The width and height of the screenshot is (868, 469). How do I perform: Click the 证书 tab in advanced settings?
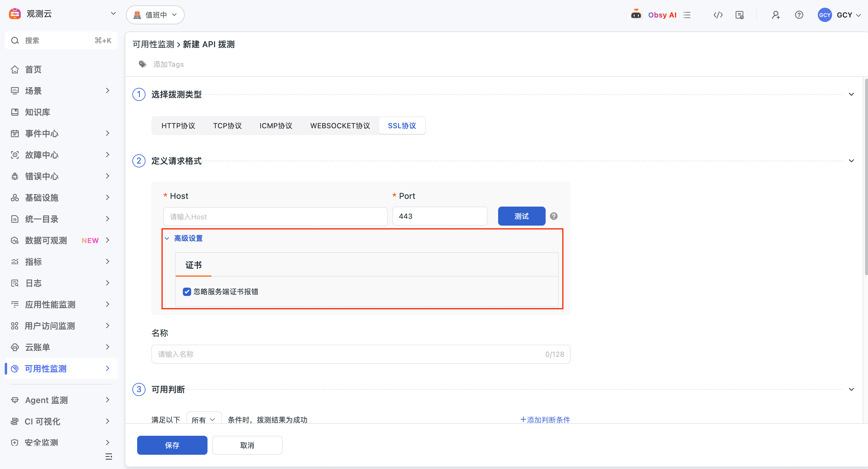coord(194,265)
